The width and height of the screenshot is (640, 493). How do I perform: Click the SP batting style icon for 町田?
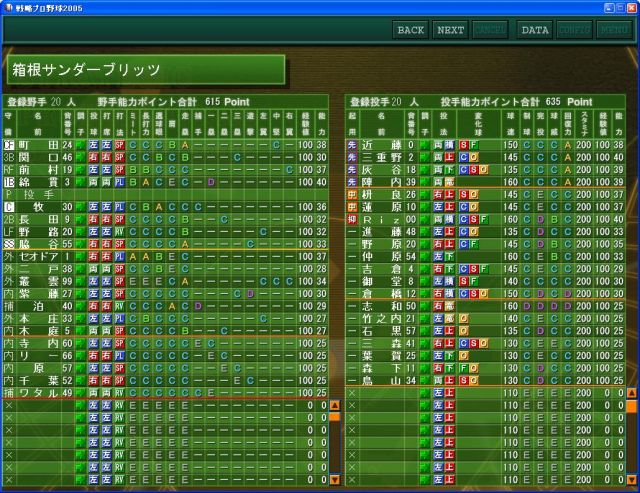click(119, 145)
